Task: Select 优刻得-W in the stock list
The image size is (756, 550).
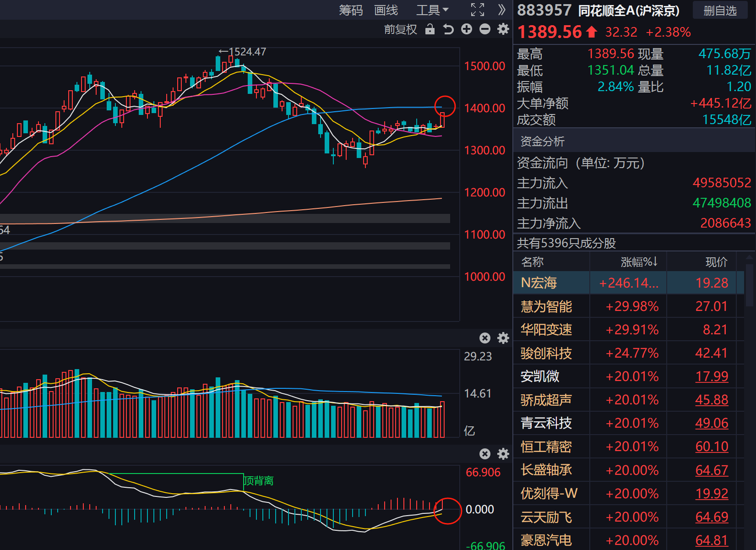Action: [549, 493]
